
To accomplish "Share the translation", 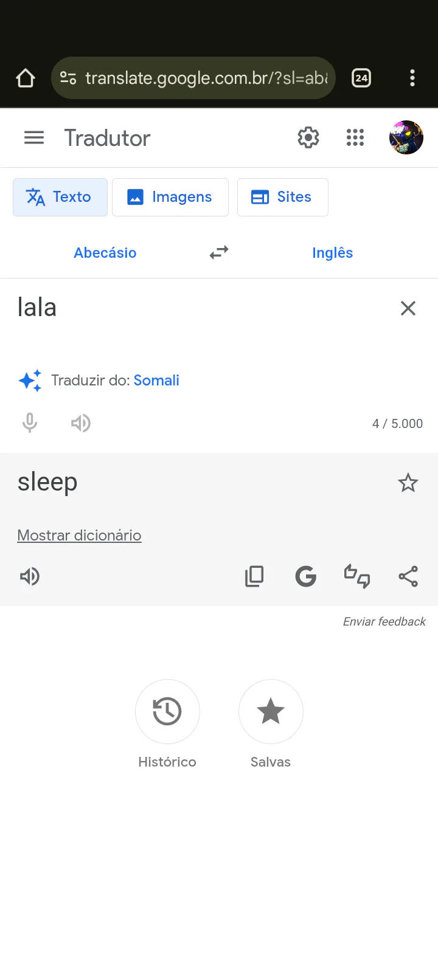I will click(408, 576).
